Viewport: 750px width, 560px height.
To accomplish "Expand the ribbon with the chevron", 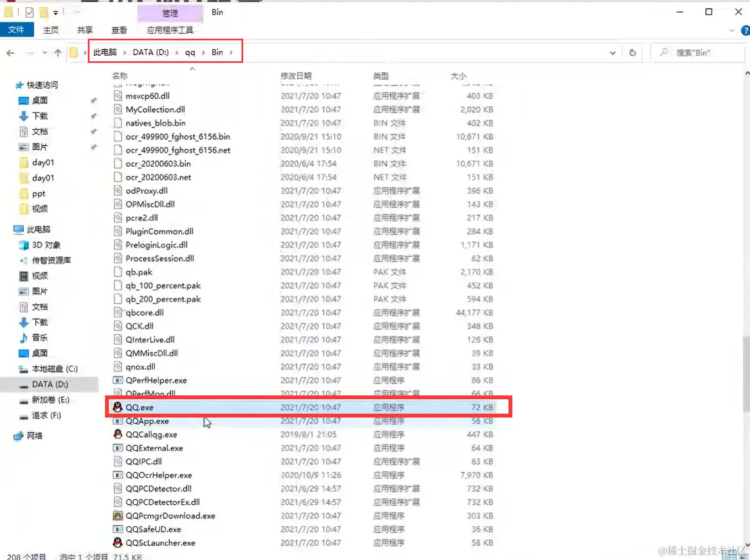I will click(x=732, y=30).
